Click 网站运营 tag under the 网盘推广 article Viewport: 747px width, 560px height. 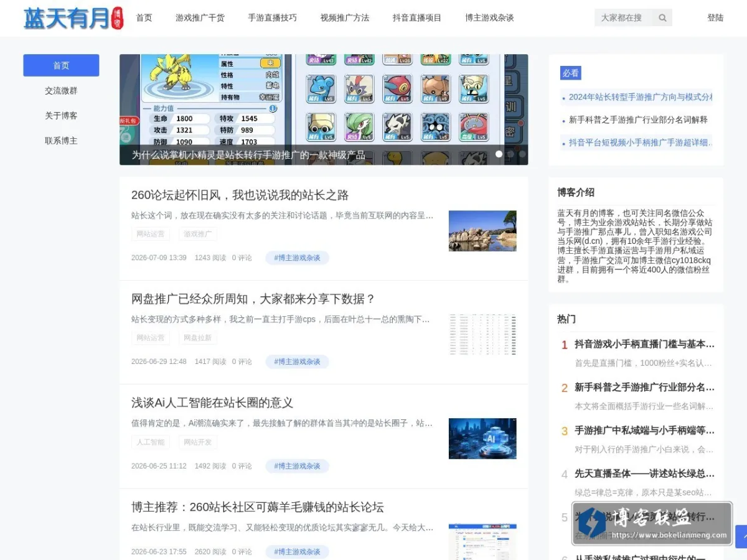click(151, 338)
